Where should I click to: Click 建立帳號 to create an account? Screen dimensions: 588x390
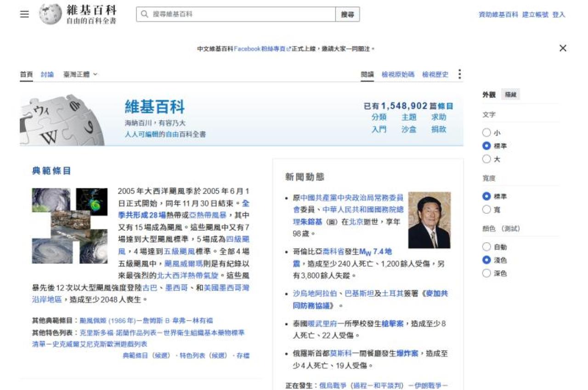coord(535,15)
